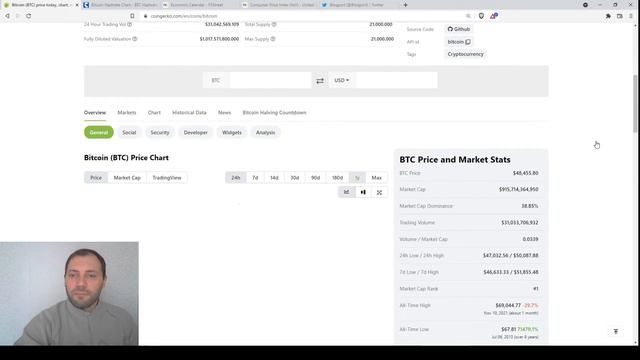Reload the CoinGecko page
The height and width of the screenshot is (360, 640).
tap(29, 16)
